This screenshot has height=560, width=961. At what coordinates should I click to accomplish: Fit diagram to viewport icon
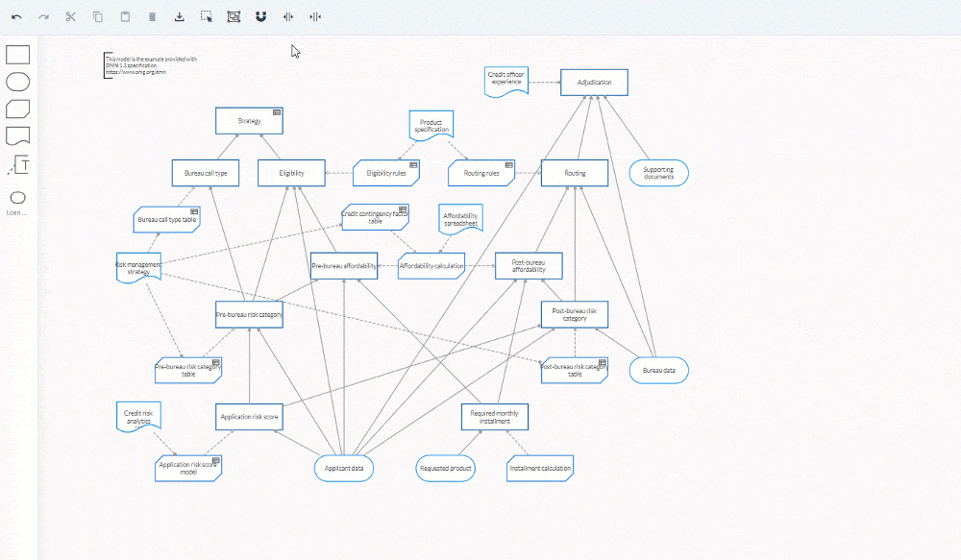point(234,17)
